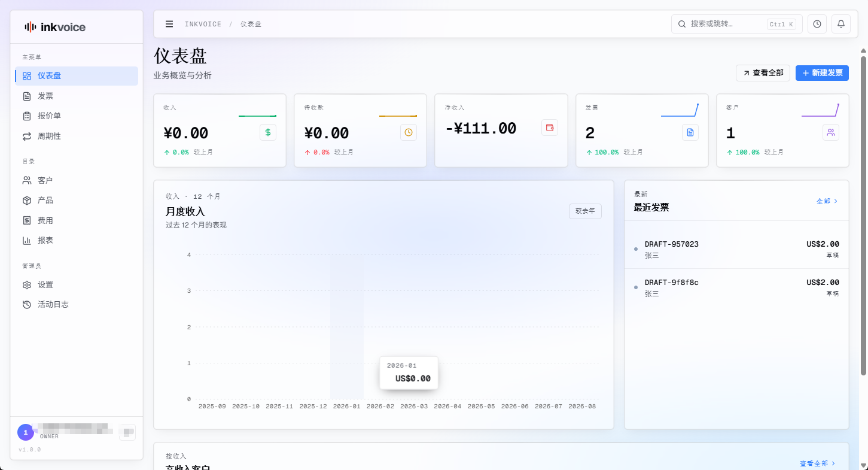Toggle the hamburger sidebar menu
This screenshot has height=470, width=868.
[169, 24]
